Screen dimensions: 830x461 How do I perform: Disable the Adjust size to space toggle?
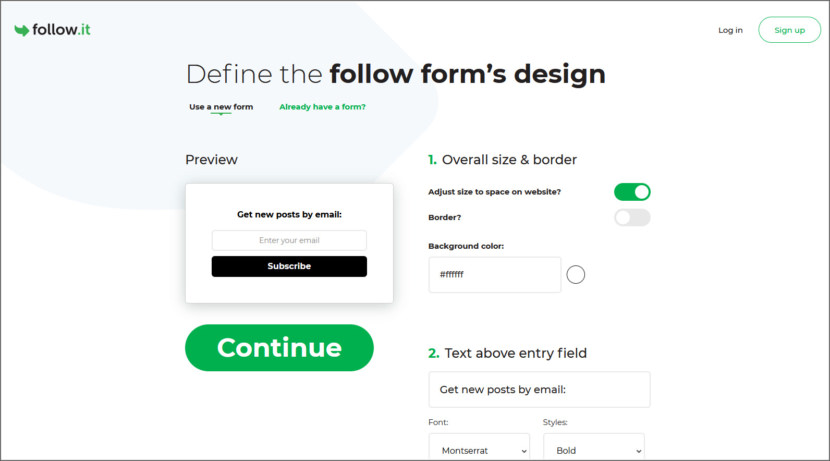[x=632, y=192]
